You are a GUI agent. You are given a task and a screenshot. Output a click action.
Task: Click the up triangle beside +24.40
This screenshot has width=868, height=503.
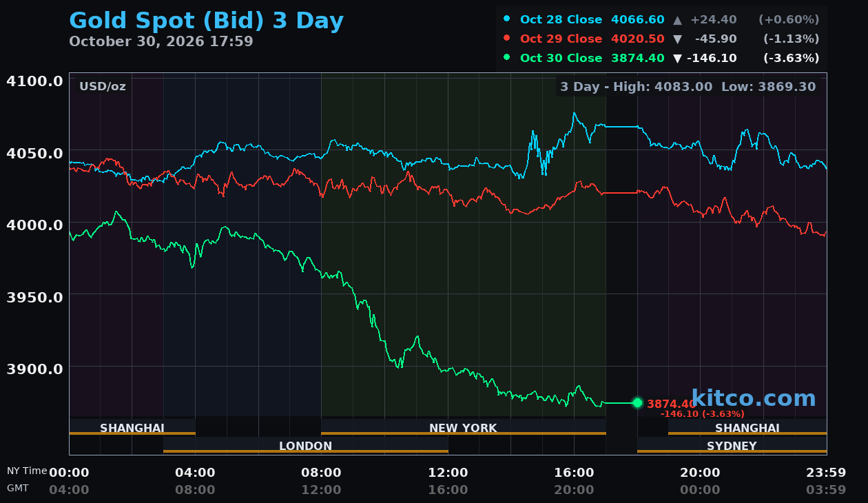click(x=677, y=19)
